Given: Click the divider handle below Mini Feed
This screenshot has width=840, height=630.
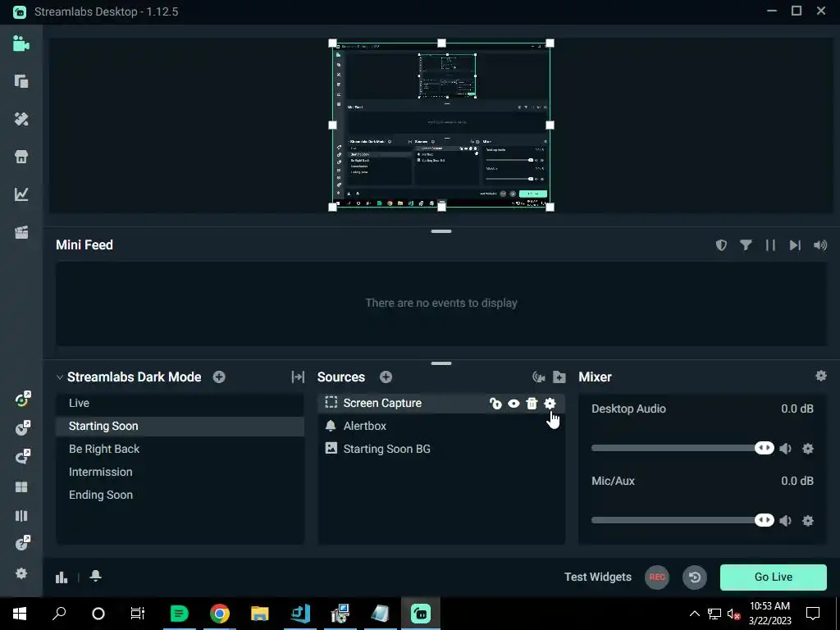Looking at the screenshot, I should coord(441,363).
